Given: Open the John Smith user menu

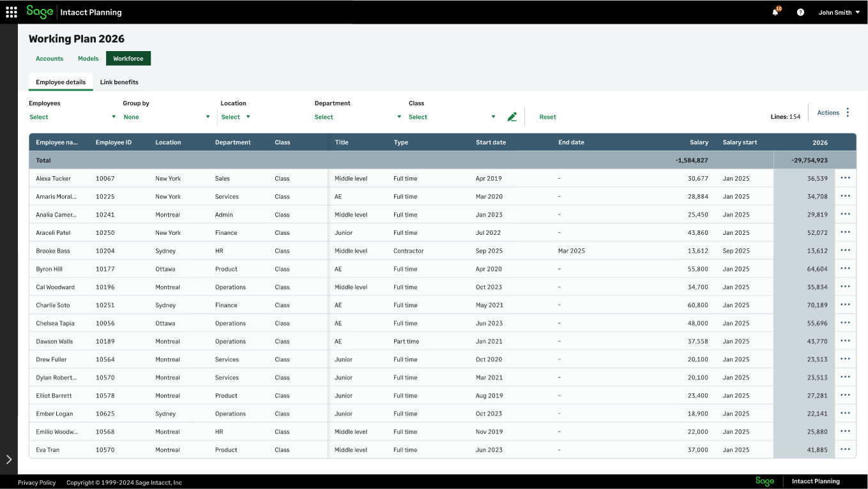Looking at the screenshot, I should [839, 12].
